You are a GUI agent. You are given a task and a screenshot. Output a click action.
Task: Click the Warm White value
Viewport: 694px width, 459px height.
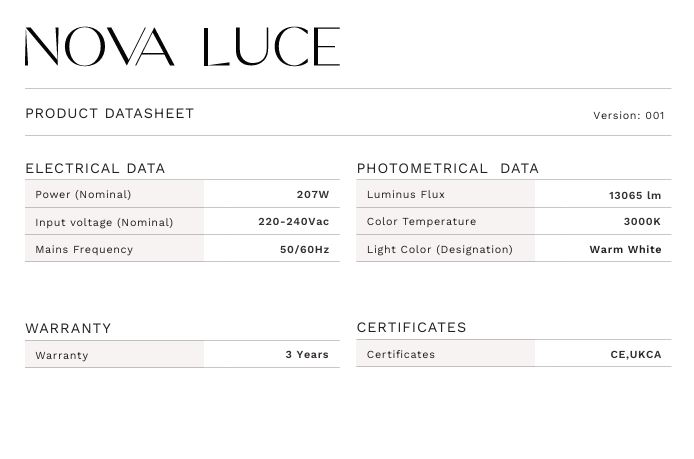[625, 249]
